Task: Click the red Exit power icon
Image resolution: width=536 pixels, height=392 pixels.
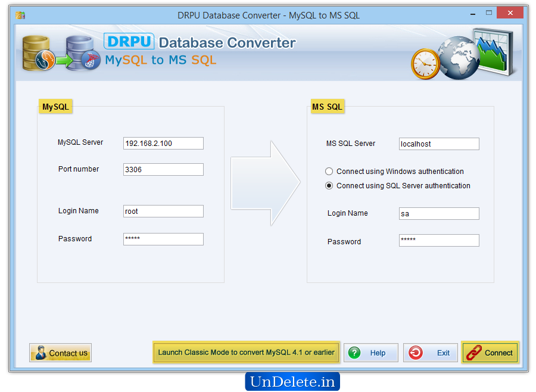Action: click(x=416, y=353)
